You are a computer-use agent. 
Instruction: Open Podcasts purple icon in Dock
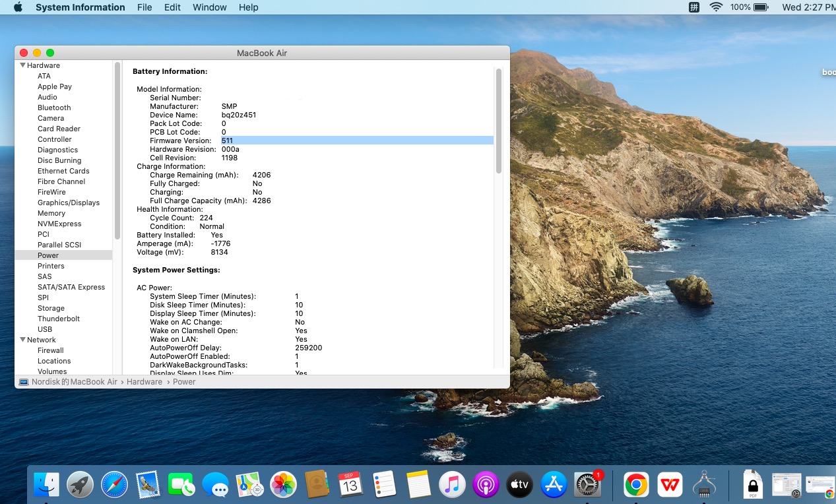486,485
